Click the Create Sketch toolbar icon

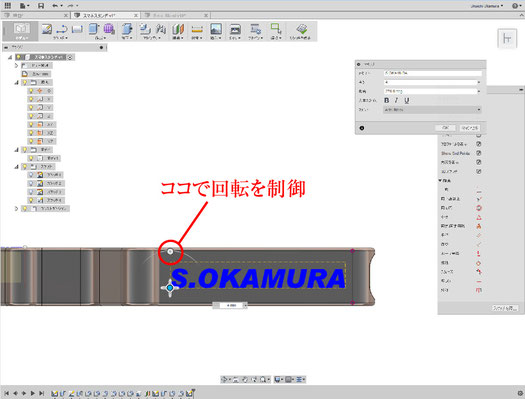tap(47, 29)
